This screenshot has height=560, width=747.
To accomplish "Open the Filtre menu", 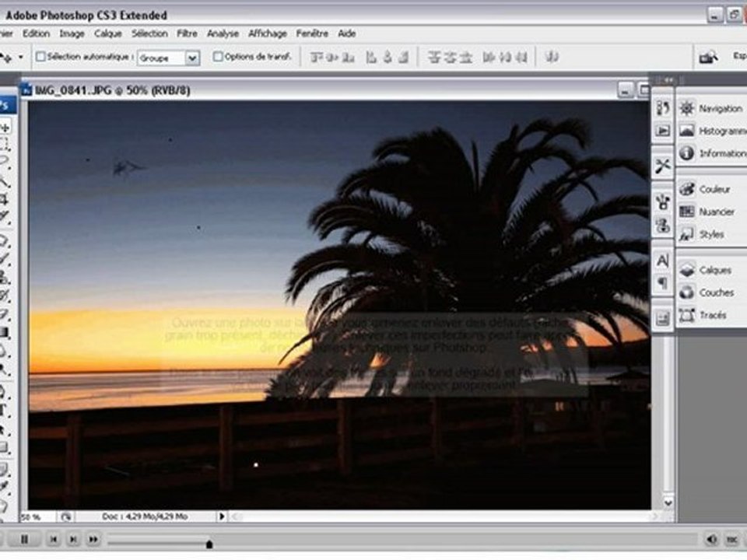I will 188,33.
